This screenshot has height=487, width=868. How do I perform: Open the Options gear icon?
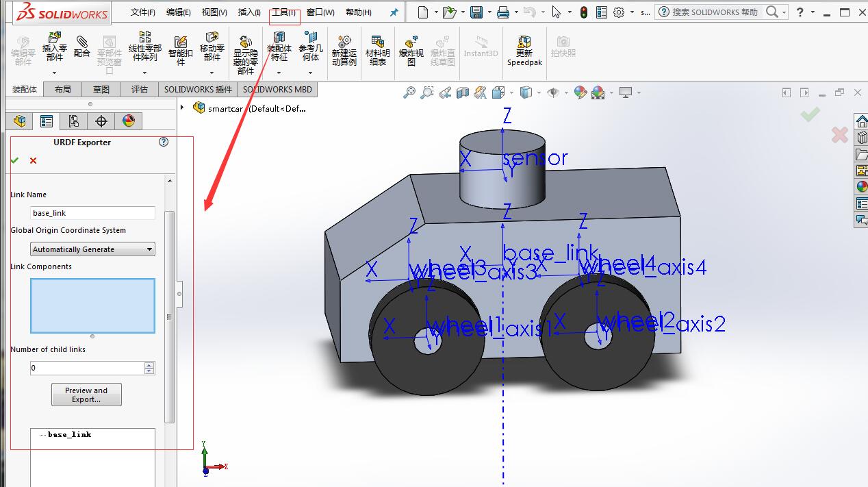(619, 12)
